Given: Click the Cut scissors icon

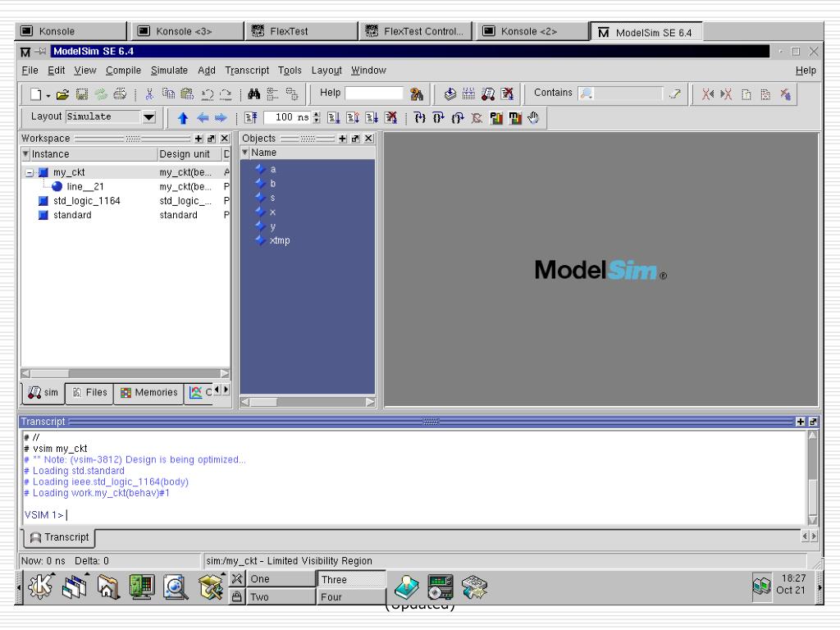Looking at the screenshot, I should click(x=149, y=94).
